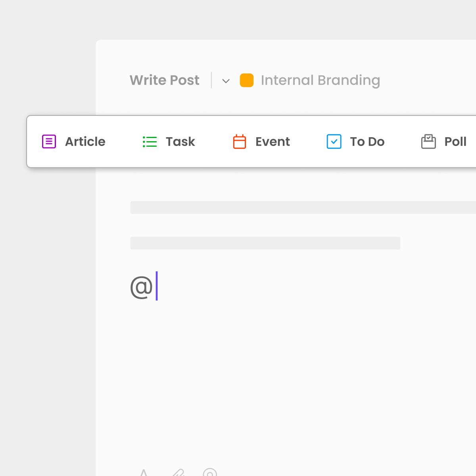Click the Internal Branding label
This screenshot has width=476, height=476.
coord(320,80)
